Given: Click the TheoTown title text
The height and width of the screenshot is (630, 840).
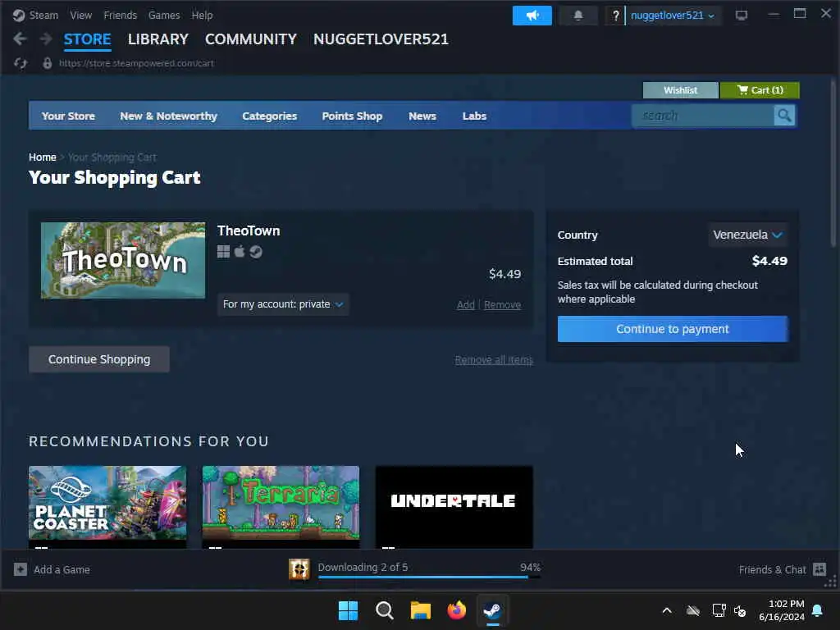Looking at the screenshot, I should tap(249, 231).
